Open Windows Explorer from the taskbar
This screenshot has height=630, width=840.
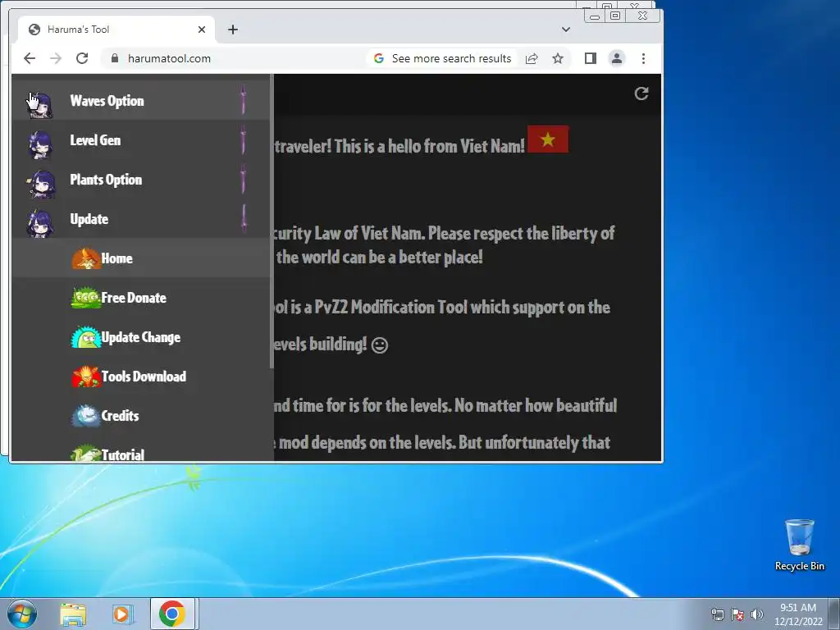point(73,614)
